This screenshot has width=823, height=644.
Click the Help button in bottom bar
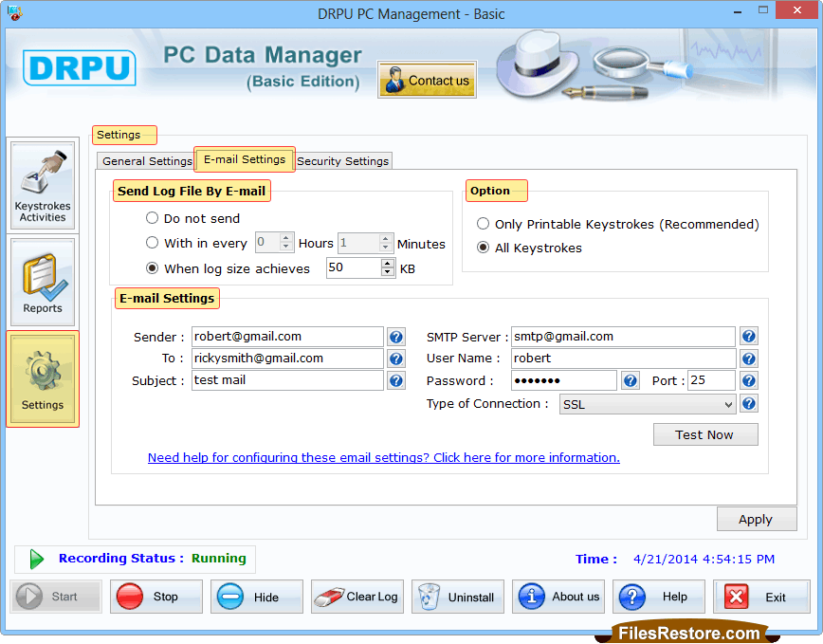click(659, 597)
